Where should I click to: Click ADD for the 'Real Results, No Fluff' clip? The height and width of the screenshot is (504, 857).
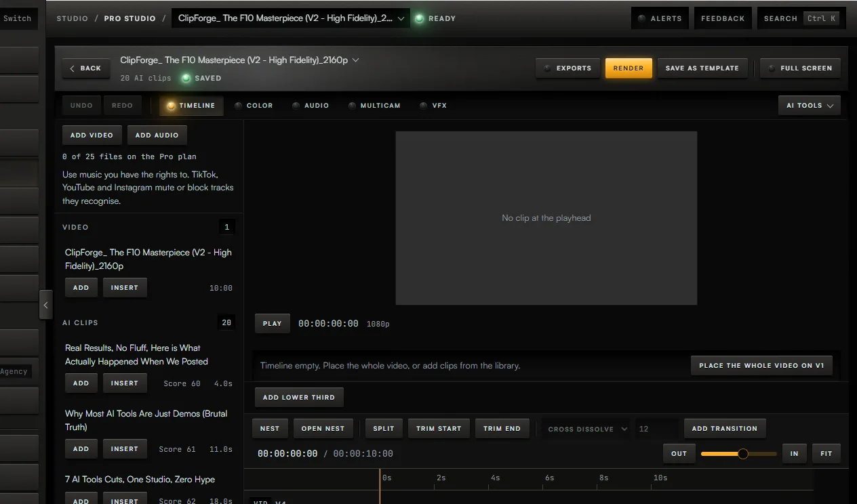tap(81, 383)
